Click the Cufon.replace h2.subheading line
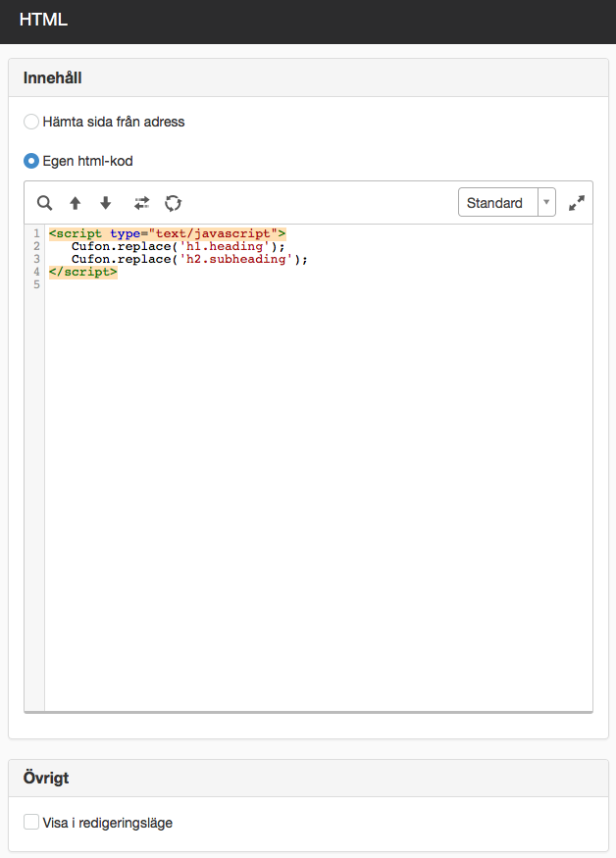Viewport: 616px width, 858px height. tap(189, 259)
